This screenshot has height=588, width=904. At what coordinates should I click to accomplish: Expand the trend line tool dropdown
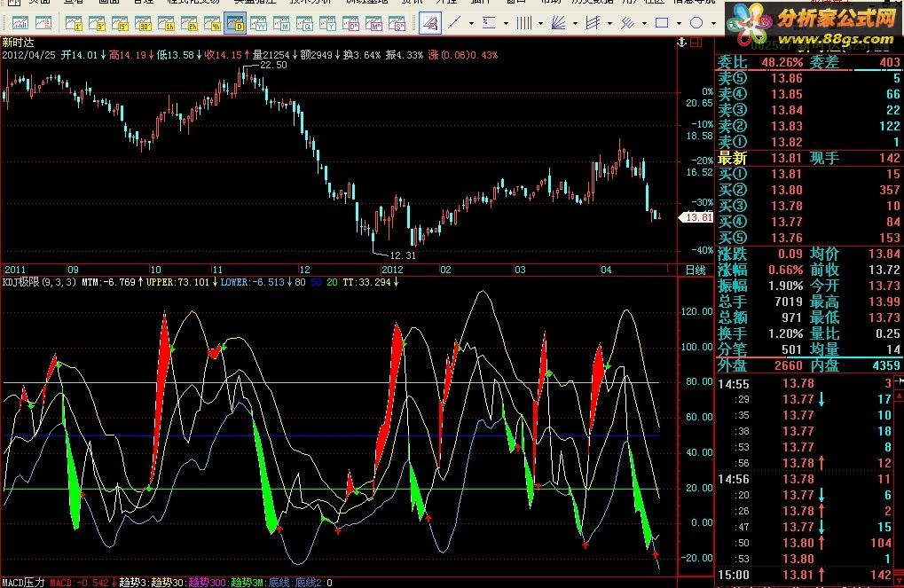coord(471,24)
